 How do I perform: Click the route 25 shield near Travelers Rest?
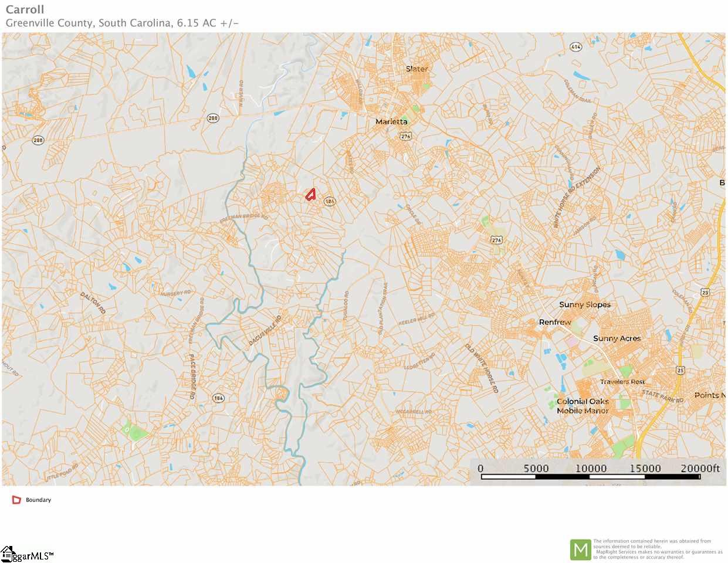click(x=680, y=370)
